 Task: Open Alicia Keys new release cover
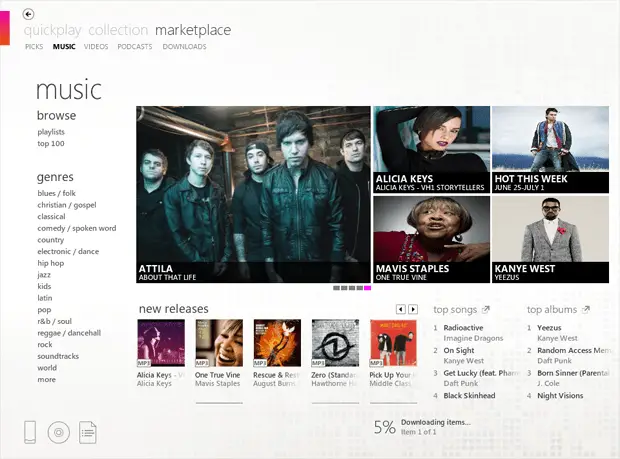pyautogui.click(x=161, y=343)
